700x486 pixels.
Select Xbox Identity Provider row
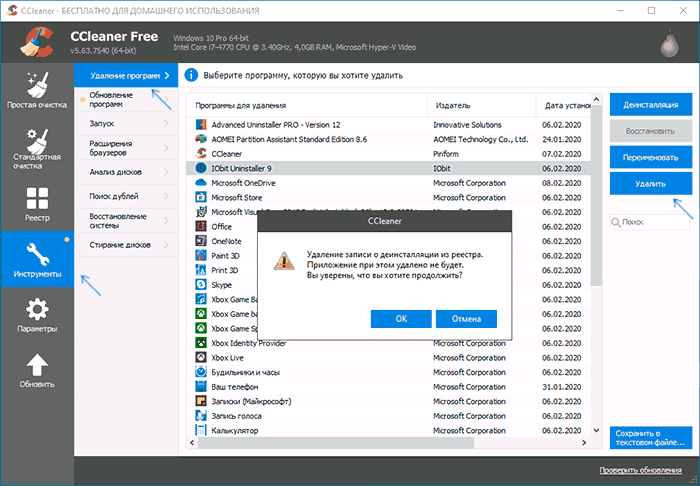point(388,343)
